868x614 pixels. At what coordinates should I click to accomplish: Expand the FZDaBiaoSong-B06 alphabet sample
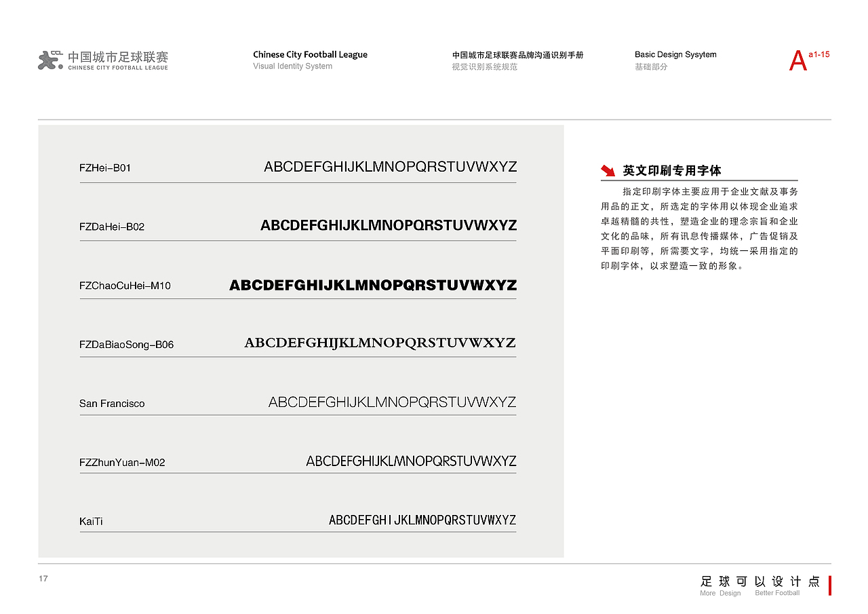pyautogui.click(x=380, y=343)
